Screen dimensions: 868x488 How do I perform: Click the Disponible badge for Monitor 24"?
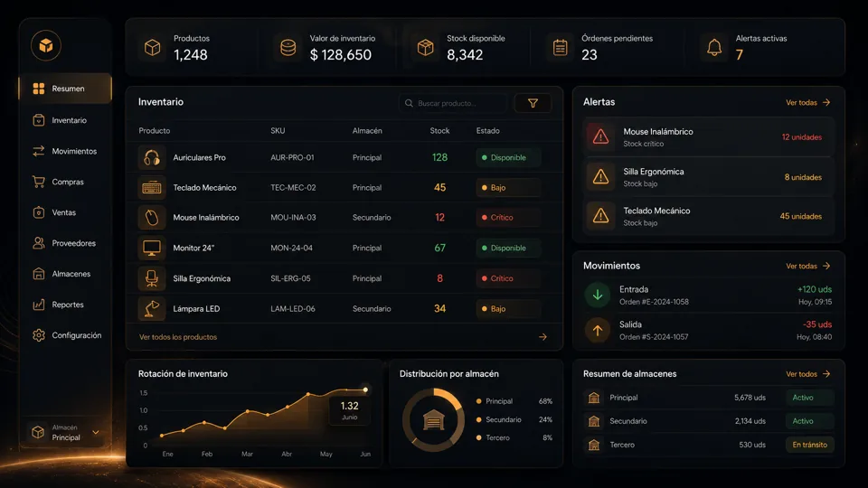[508, 248]
